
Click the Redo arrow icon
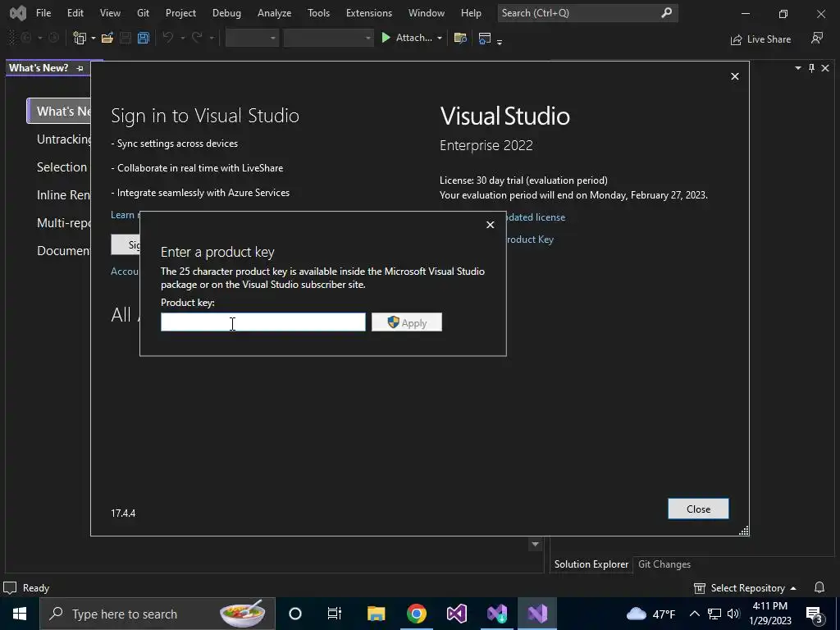click(197, 38)
